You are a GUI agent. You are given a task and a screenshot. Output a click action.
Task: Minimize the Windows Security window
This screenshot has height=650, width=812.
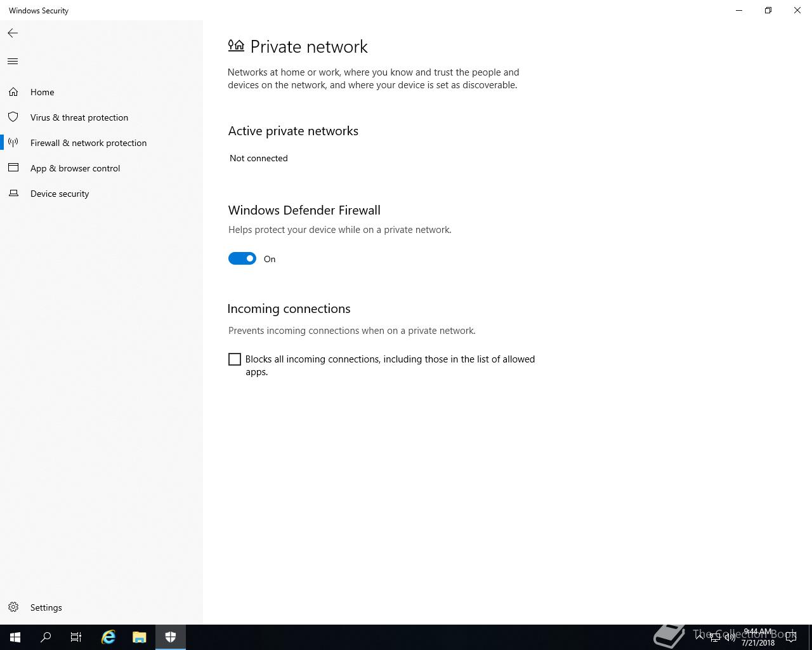click(739, 10)
